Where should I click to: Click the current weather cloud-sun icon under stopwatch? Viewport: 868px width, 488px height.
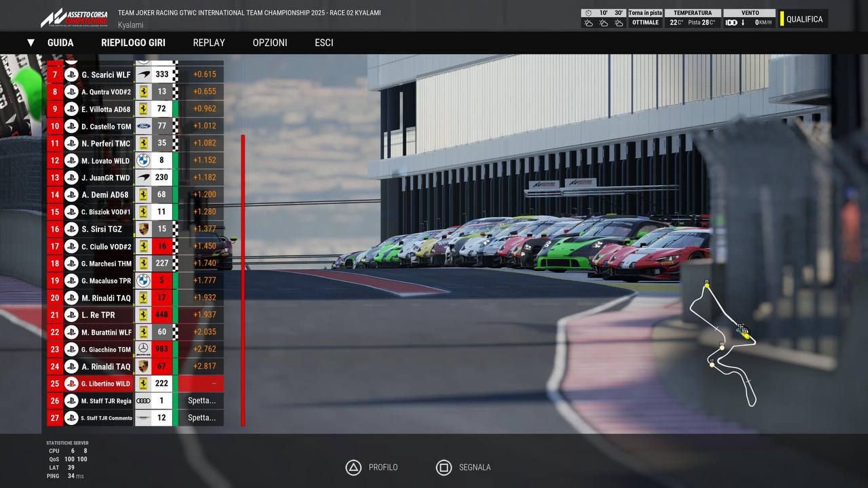[x=588, y=23]
